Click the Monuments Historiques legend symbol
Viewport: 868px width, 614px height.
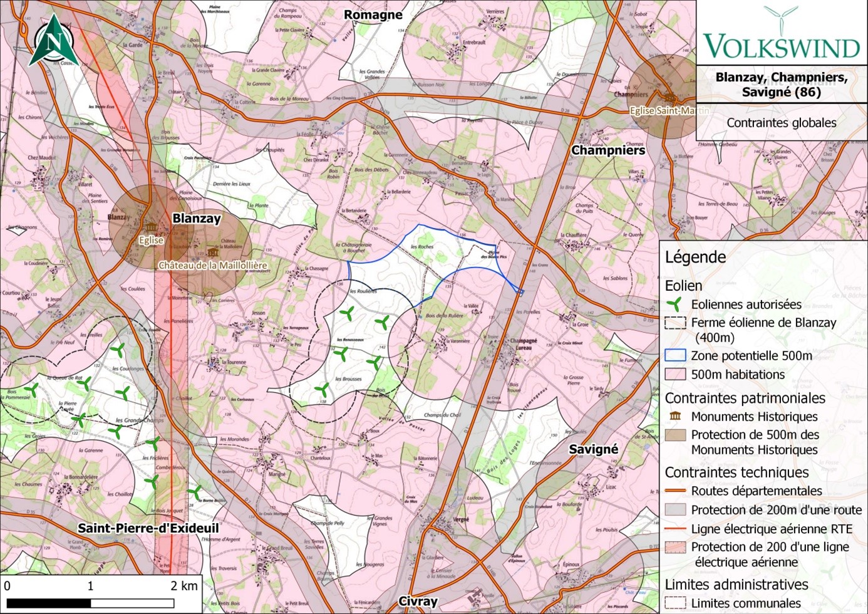pos(675,416)
